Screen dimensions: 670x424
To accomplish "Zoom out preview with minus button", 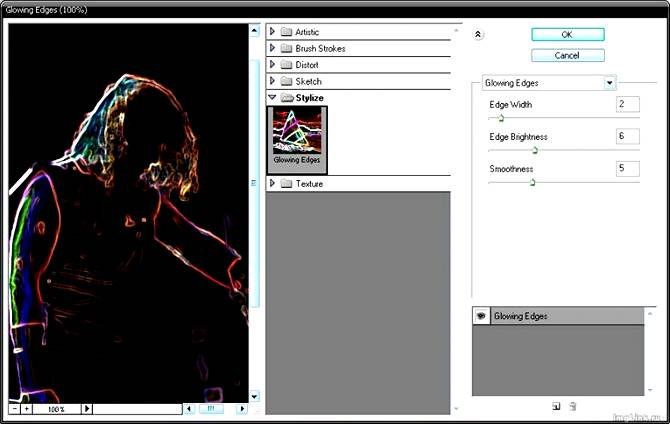I will tap(15, 409).
